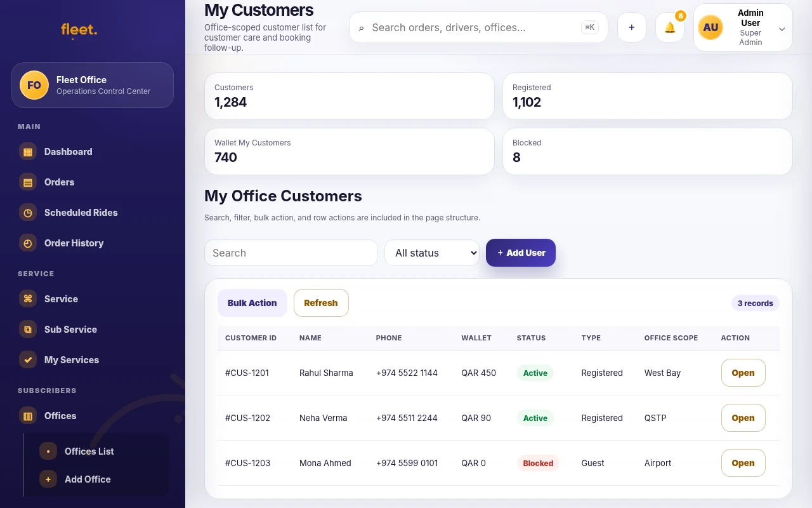
Task: Click customer ID #CUS-1202
Action: coord(247,418)
